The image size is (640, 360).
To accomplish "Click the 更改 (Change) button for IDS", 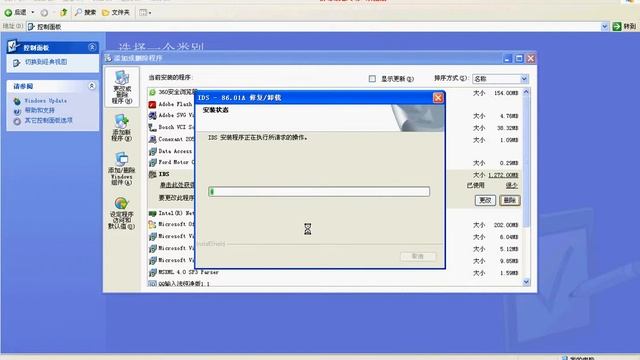I will [485, 200].
